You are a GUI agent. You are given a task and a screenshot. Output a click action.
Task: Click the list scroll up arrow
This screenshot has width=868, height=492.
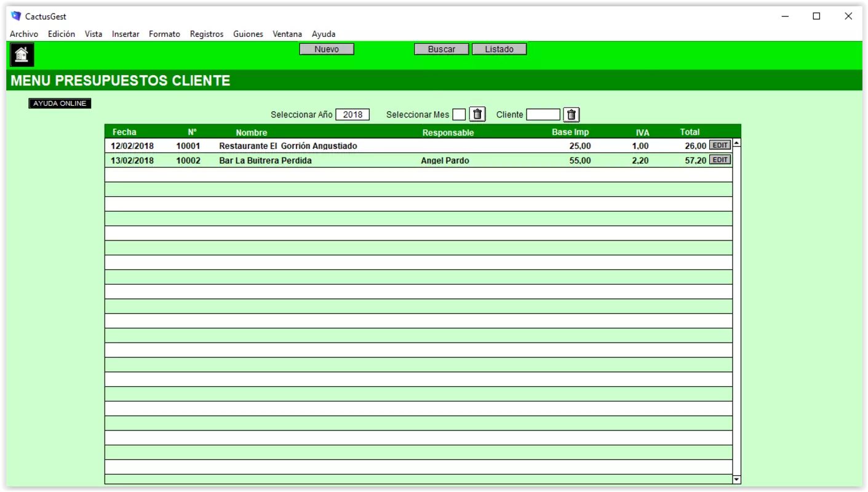click(737, 143)
